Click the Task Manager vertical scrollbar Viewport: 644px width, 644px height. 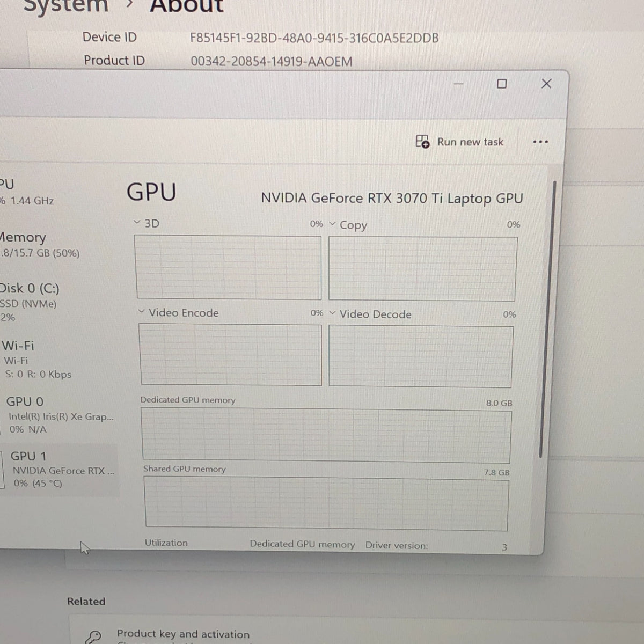[x=546, y=319]
